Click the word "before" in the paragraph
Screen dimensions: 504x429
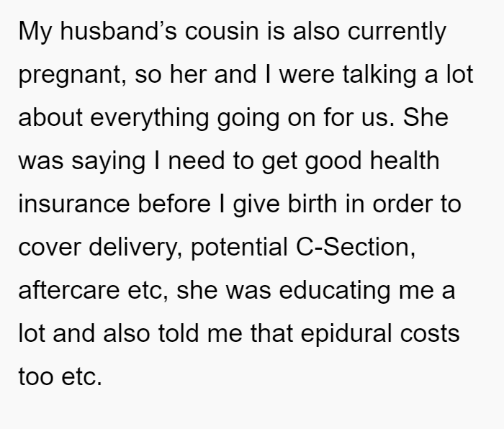click(174, 204)
